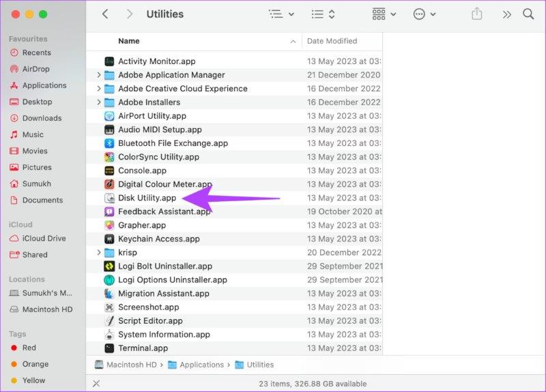Click the Terminal app icon

coord(109,348)
